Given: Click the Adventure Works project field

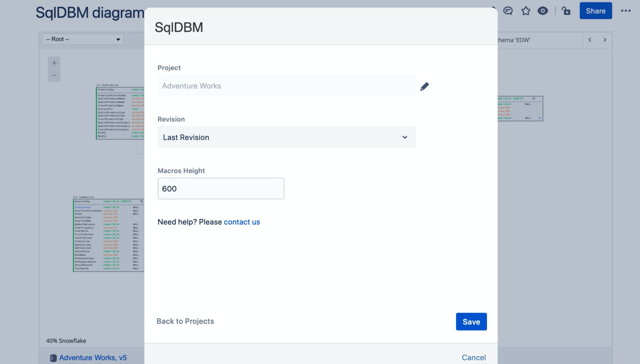Looking at the screenshot, I should pyautogui.click(x=286, y=86).
